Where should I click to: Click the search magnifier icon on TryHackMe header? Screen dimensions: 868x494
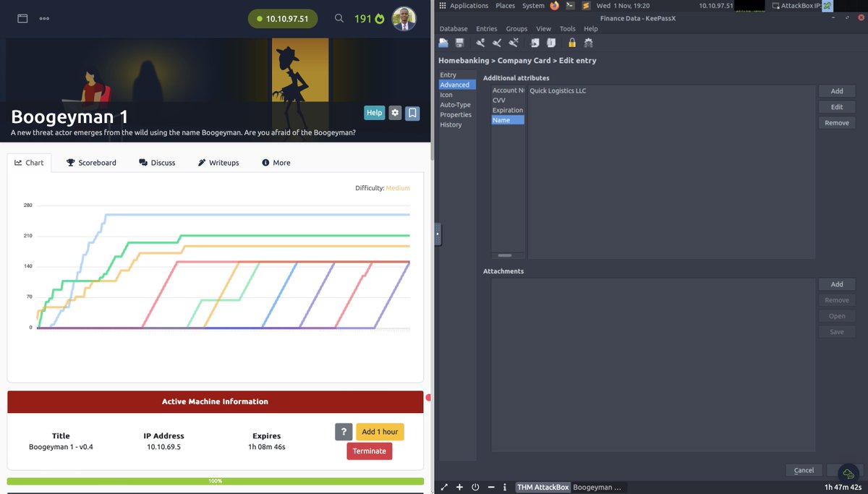(x=339, y=18)
